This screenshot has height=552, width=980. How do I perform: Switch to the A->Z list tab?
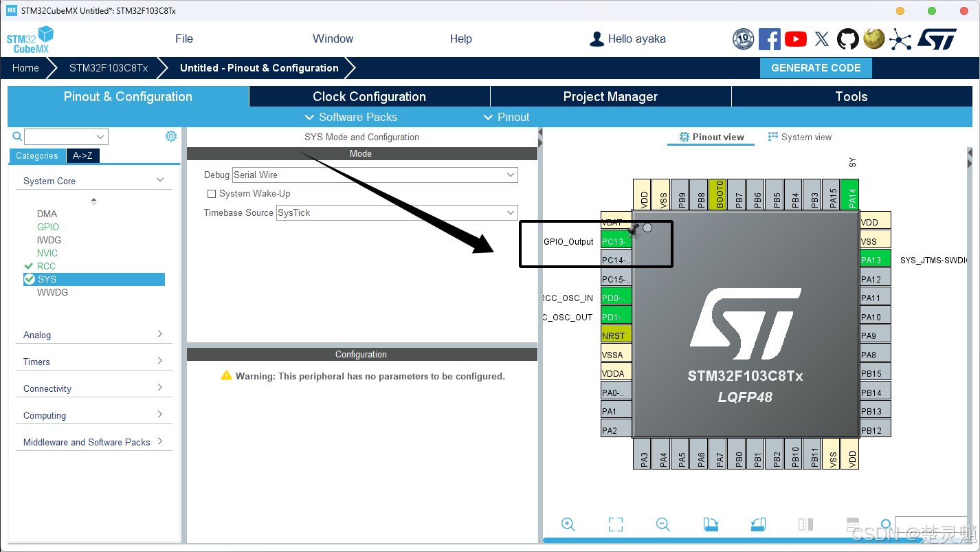click(83, 155)
